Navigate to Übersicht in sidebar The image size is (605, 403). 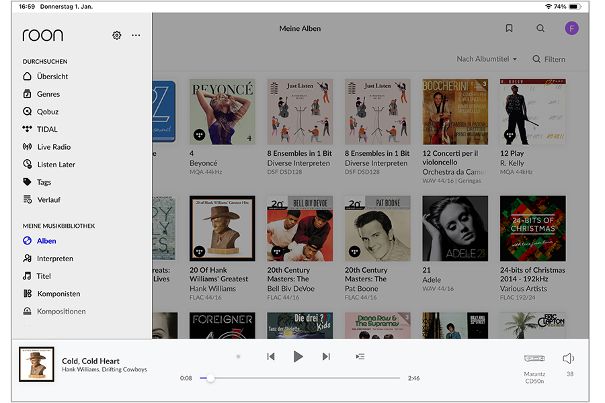click(52, 76)
